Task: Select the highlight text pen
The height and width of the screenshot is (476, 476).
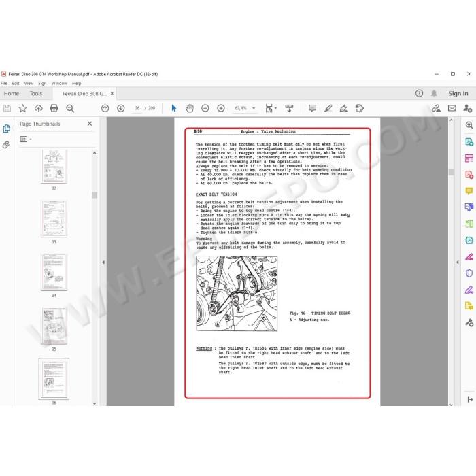Action: tap(328, 108)
